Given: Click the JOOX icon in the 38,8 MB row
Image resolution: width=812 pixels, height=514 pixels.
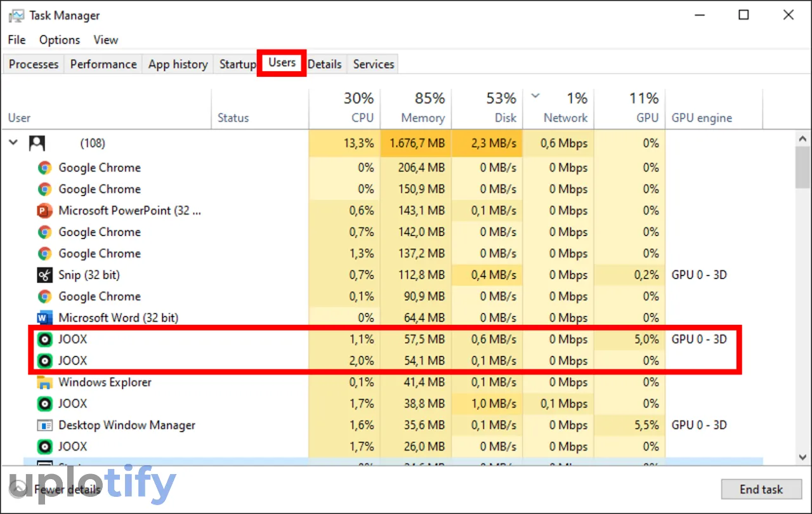Looking at the screenshot, I should click(44, 404).
